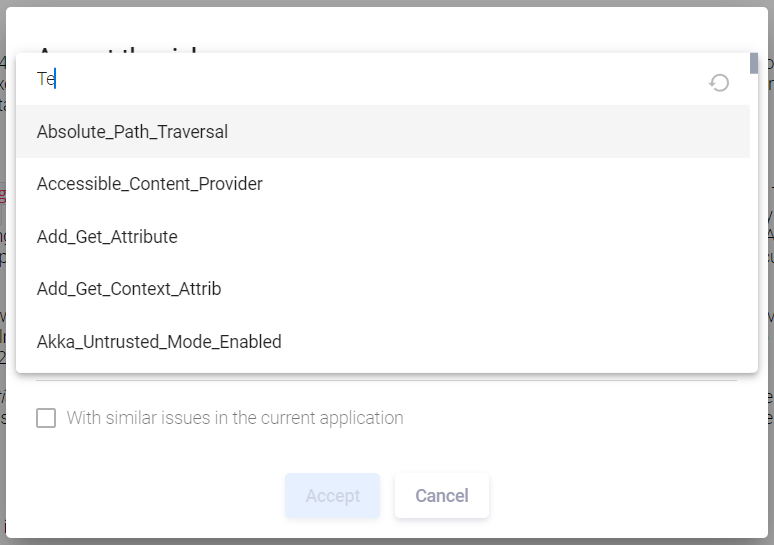
Task: Click the circular reset arrow icon
Action: coord(719,82)
